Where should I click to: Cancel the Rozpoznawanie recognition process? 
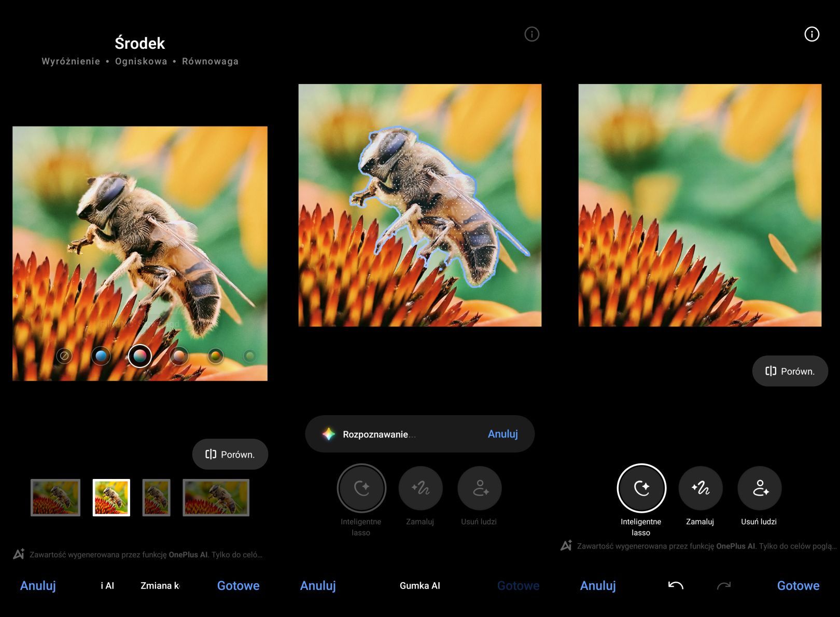503,434
